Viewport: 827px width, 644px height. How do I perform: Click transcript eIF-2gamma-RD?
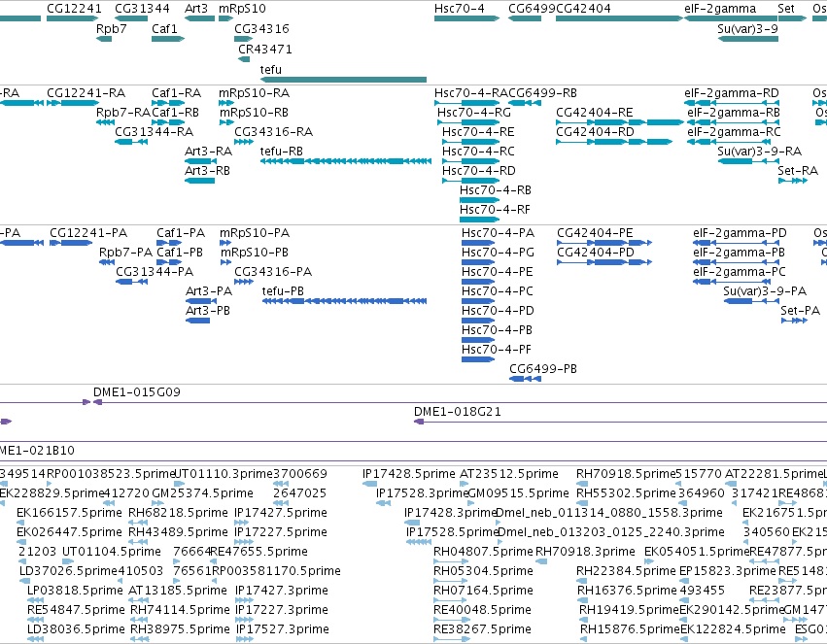(x=732, y=103)
